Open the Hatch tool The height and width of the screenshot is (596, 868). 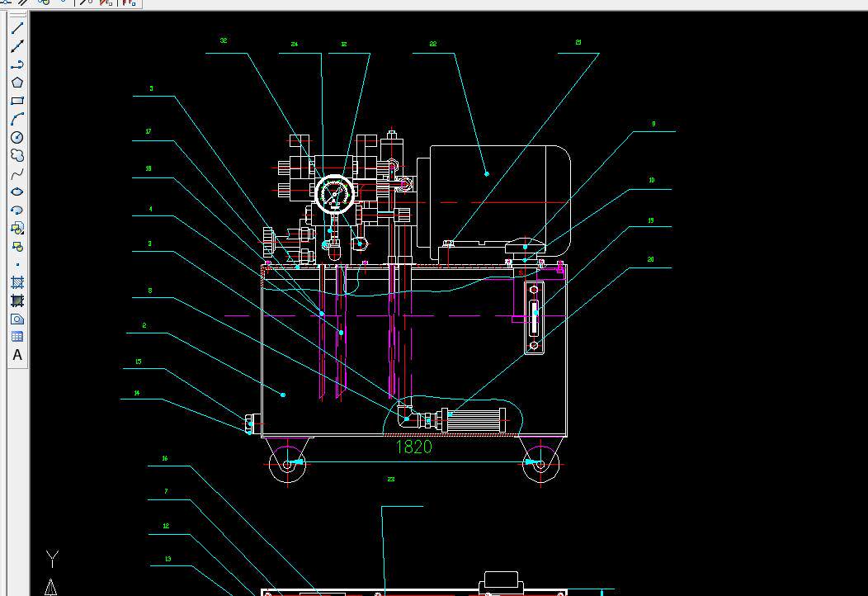pos(17,282)
